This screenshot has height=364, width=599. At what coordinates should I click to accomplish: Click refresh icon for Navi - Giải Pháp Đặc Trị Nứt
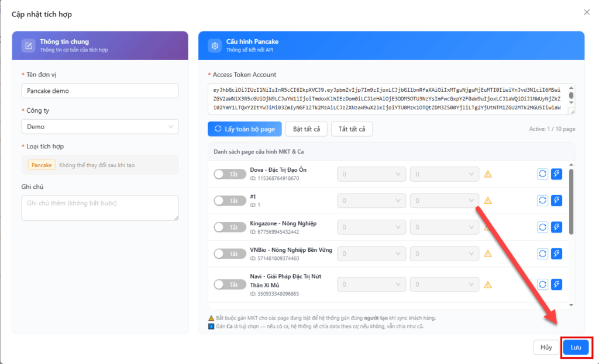tap(542, 285)
